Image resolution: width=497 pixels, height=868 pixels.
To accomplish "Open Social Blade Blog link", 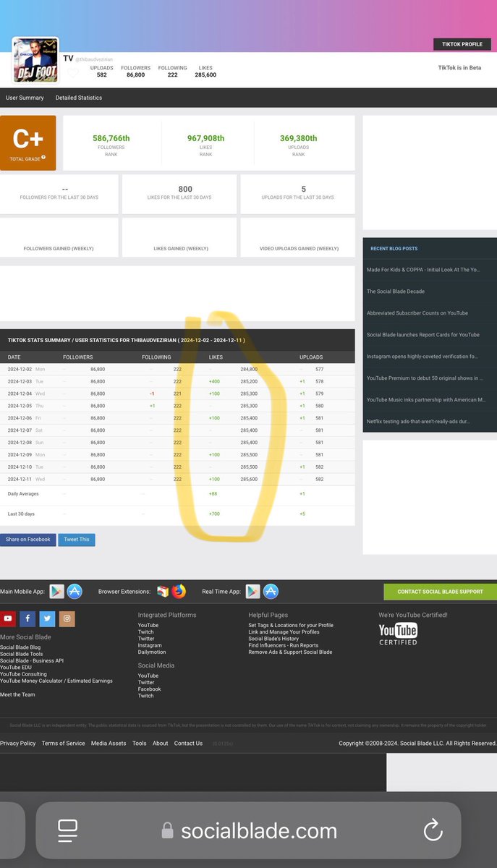I will point(20,647).
